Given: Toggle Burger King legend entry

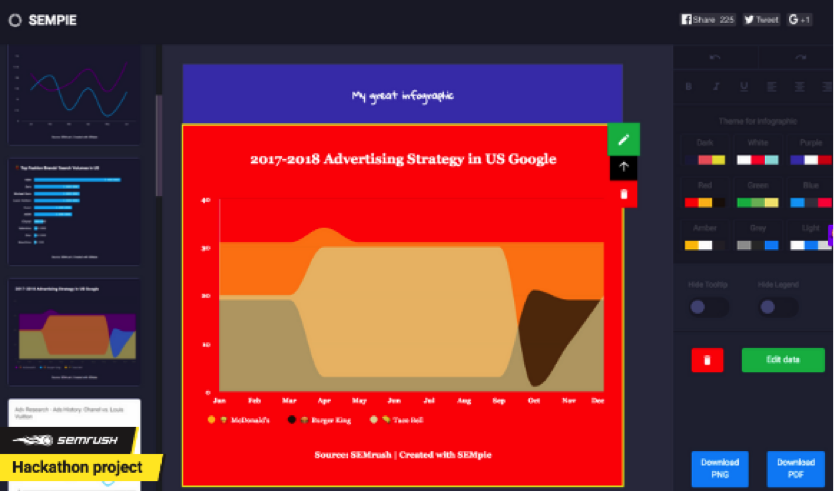Looking at the screenshot, I should (319, 420).
